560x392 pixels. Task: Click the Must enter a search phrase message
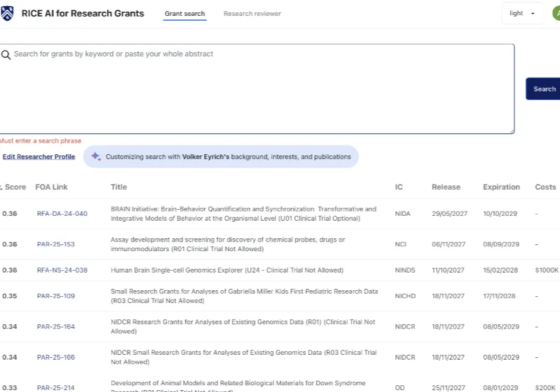tap(40, 141)
